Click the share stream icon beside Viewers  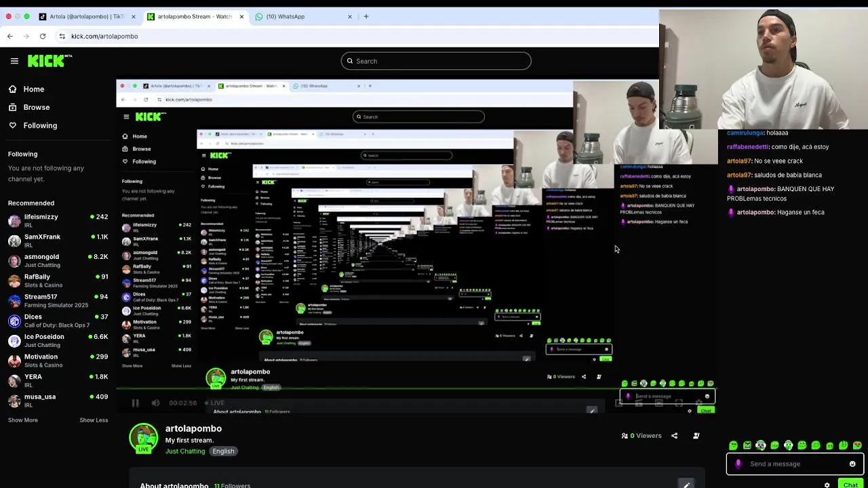click(x=674, y=436)
